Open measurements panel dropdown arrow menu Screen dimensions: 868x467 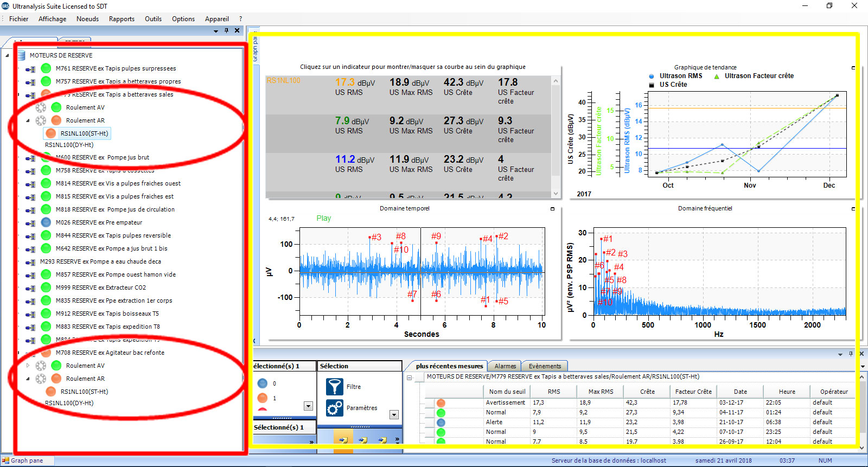click(840, 354)
